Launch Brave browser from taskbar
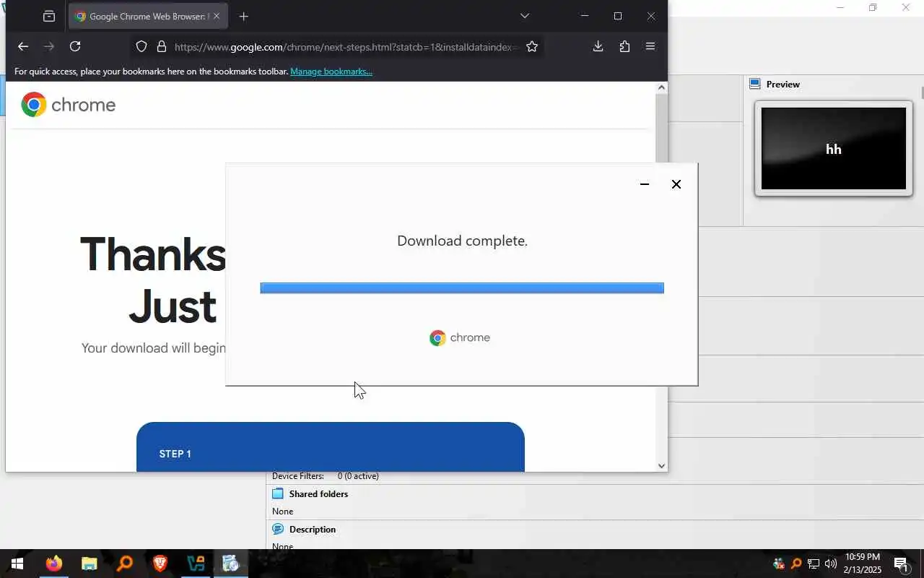 160,564
